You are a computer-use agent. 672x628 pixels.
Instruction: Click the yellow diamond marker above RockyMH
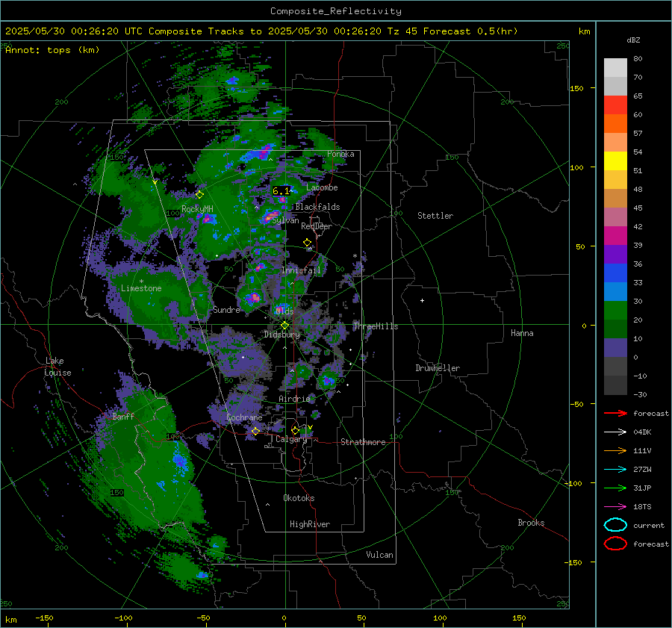199,195
